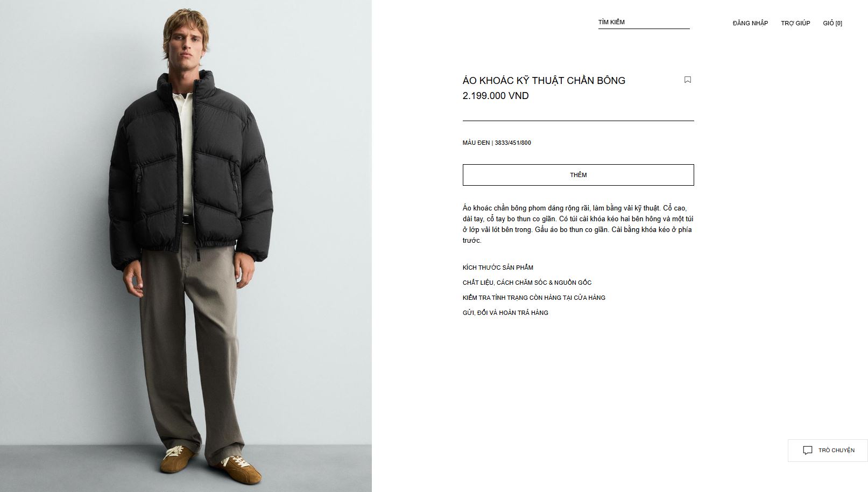This screenshot has width=868, height=492.
Task: Click the grey trousers in product photo
Action: click(188, 350)
